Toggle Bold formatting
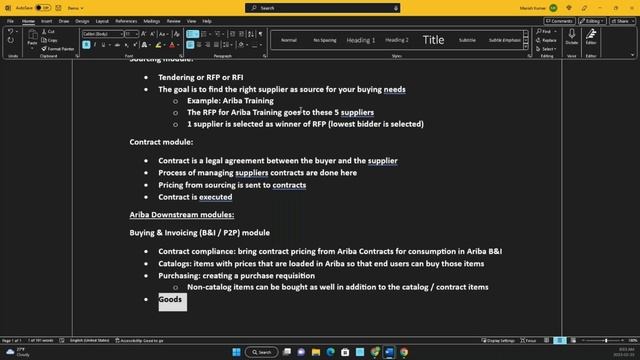Image resolution: width=640 pixels, height=360 pixels. [86, 45]
